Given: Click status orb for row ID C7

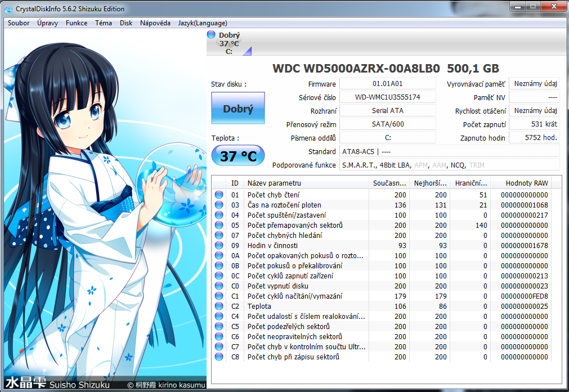Looking at the screenshot, I should point(219,346).
